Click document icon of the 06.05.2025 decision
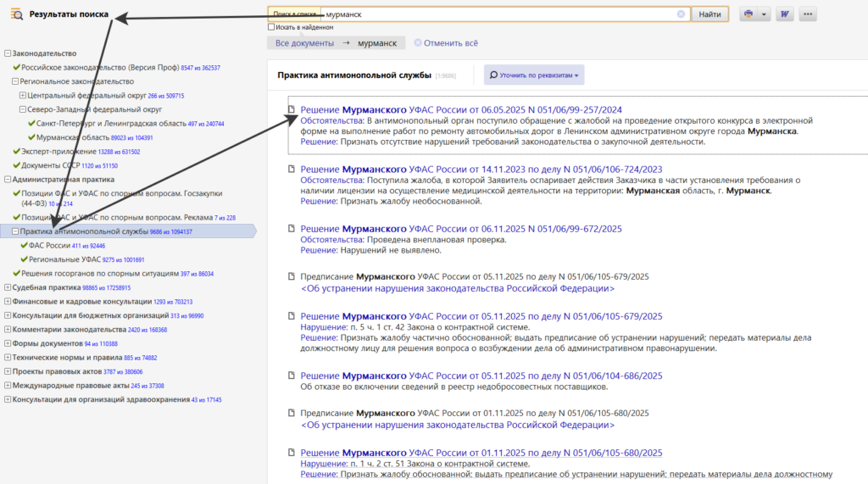The width and height of the screenshot is (868, 484). (291, 110)
